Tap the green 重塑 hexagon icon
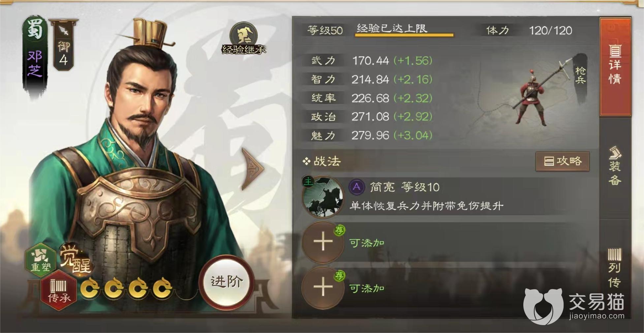Screen dimensions: 644x333 click(x=40, y=259)
